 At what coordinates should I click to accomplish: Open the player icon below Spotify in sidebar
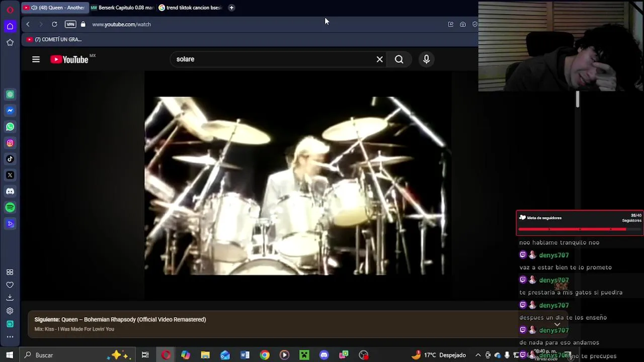click(x=10, y=223)
